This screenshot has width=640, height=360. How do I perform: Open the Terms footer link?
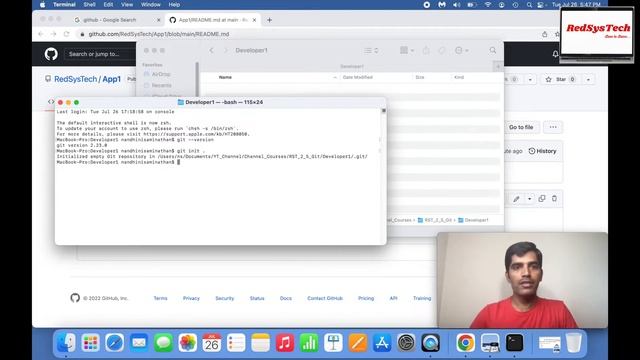pyautogui.click(x=160, y=298)
